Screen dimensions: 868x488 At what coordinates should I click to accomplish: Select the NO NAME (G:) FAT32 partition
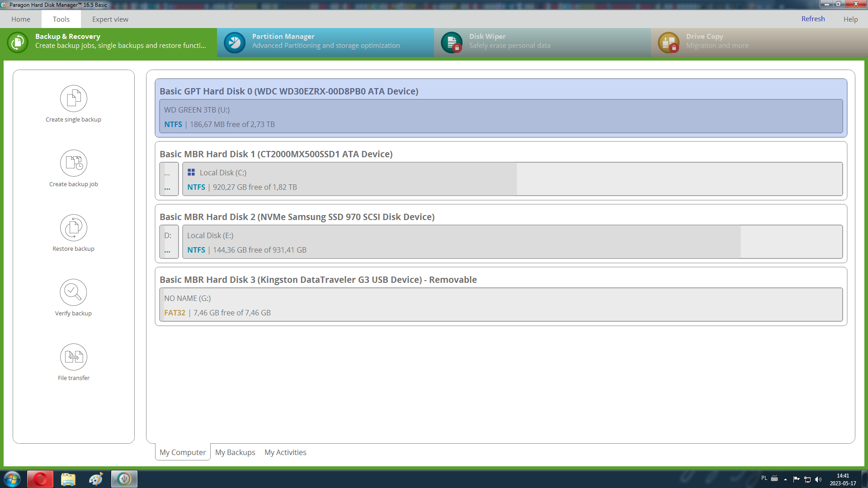501,305
